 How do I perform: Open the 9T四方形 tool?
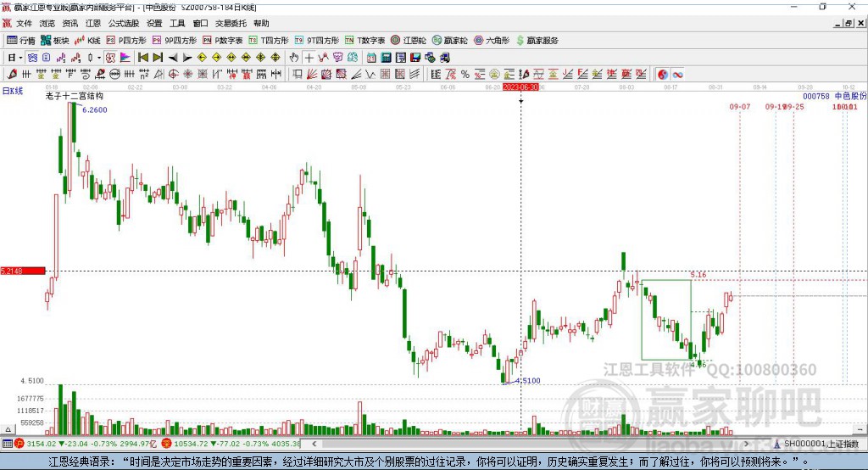point(316,41)
